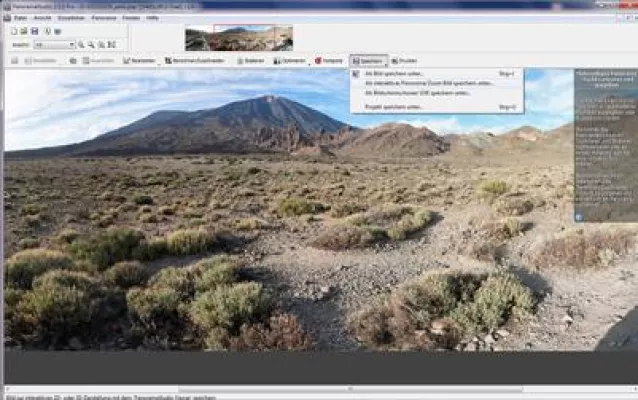Open the Einstellen menu

click(x=71, y=18)
